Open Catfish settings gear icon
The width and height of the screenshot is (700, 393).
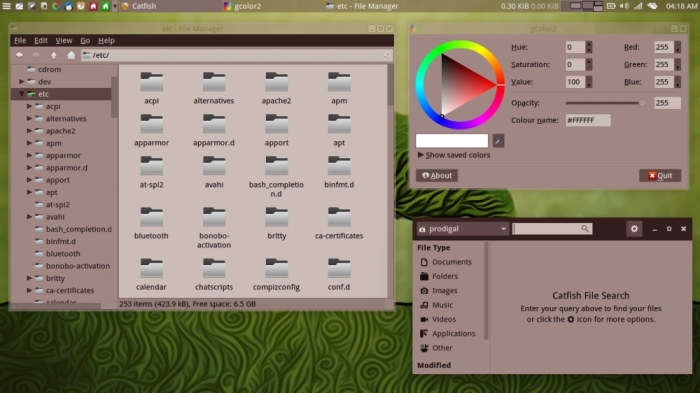coord(634,229)
